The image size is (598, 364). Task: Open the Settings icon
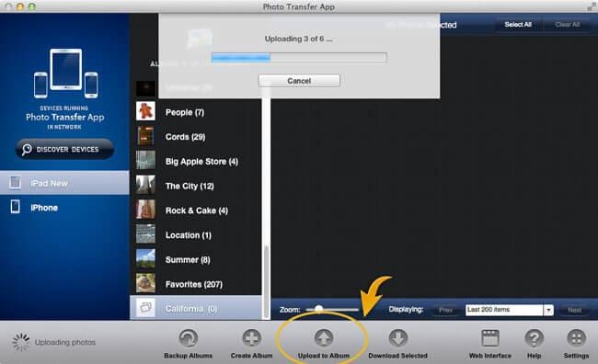576,338
